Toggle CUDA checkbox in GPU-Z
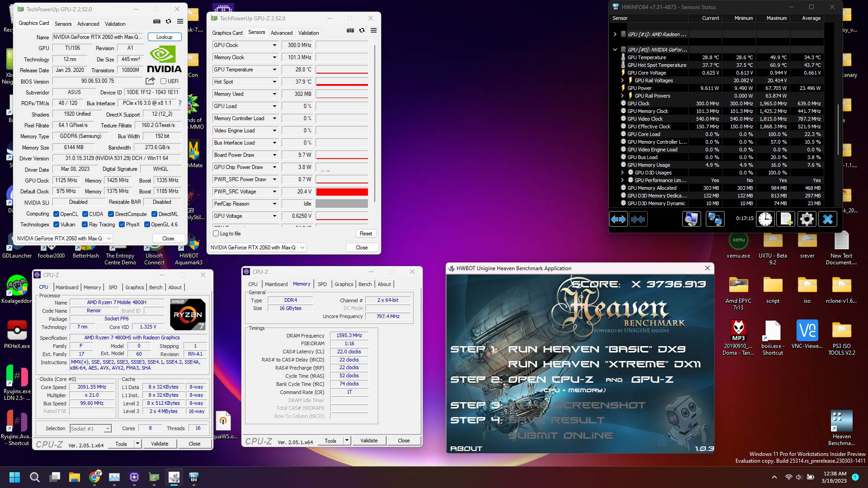The width and height of the screenshot is (868, 488). (x=85, y=214)
